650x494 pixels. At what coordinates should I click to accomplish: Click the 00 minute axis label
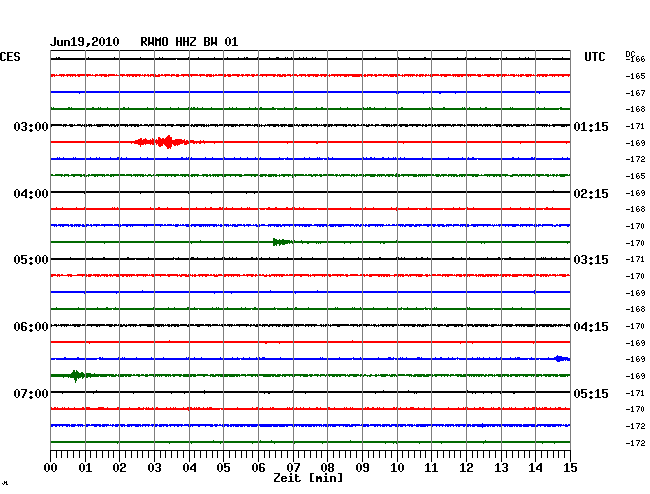click(51, 468)
